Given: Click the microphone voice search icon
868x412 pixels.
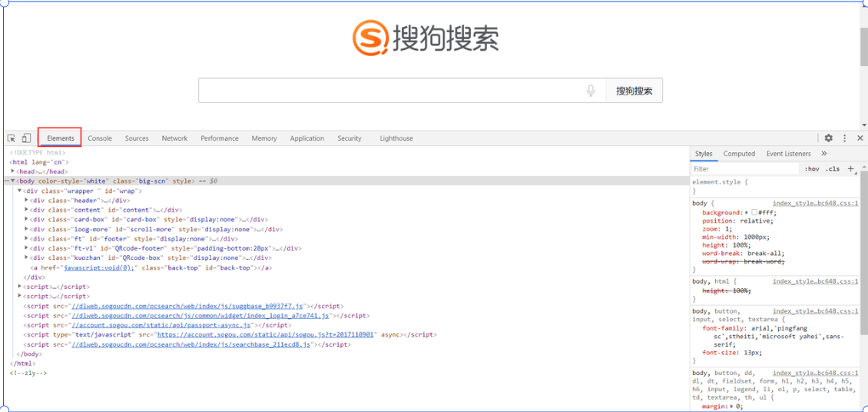Looking at the screenshot, I should coord(591,91).
